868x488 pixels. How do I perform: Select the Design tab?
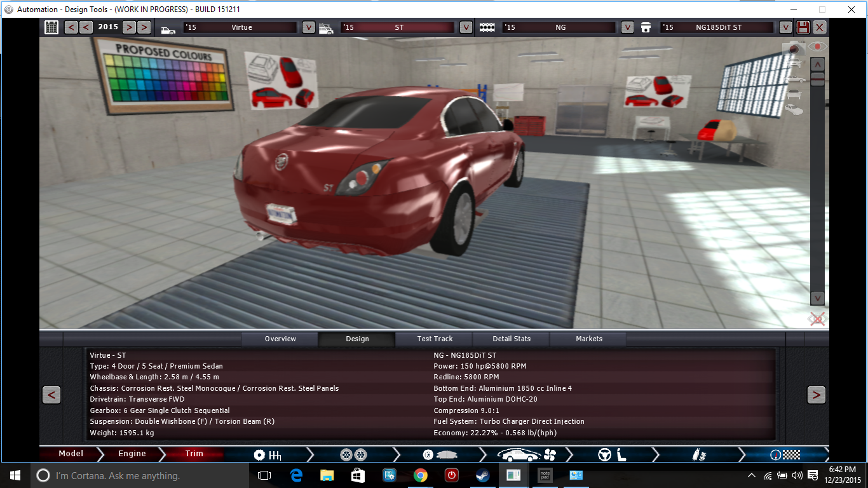click(x=357, y=339)
